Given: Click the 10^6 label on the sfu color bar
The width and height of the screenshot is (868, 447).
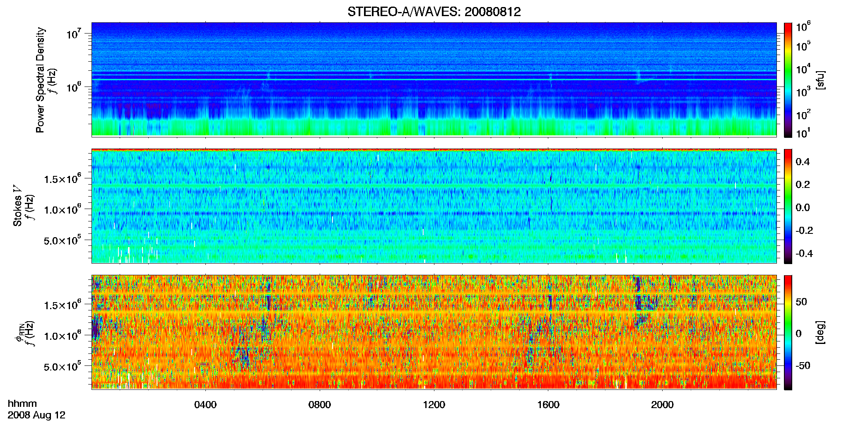Looking at the screenshot, I should coord(803,26).
